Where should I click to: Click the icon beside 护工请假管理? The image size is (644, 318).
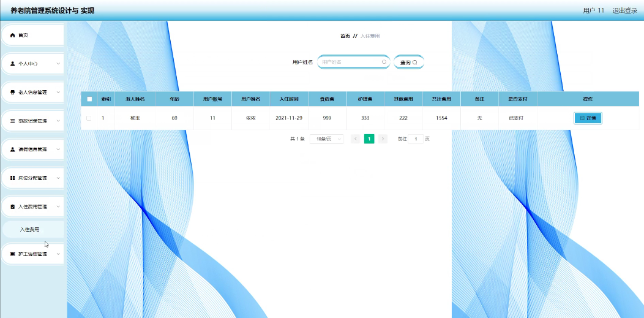[x=12, y=254]
